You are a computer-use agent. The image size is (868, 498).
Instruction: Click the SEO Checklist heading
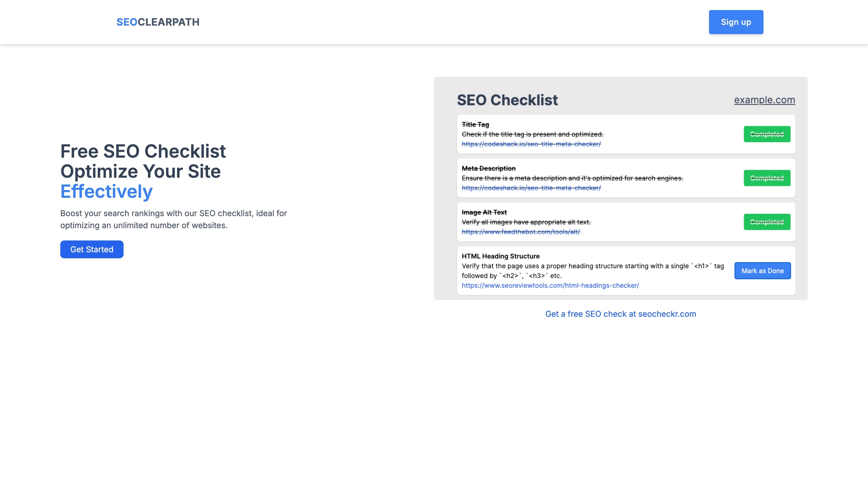point(507,100)
